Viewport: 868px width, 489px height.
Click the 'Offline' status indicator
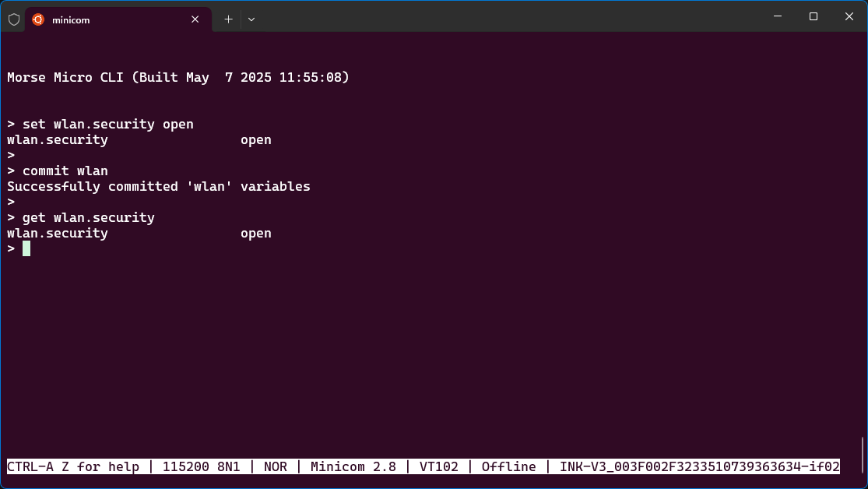(508, 467)
